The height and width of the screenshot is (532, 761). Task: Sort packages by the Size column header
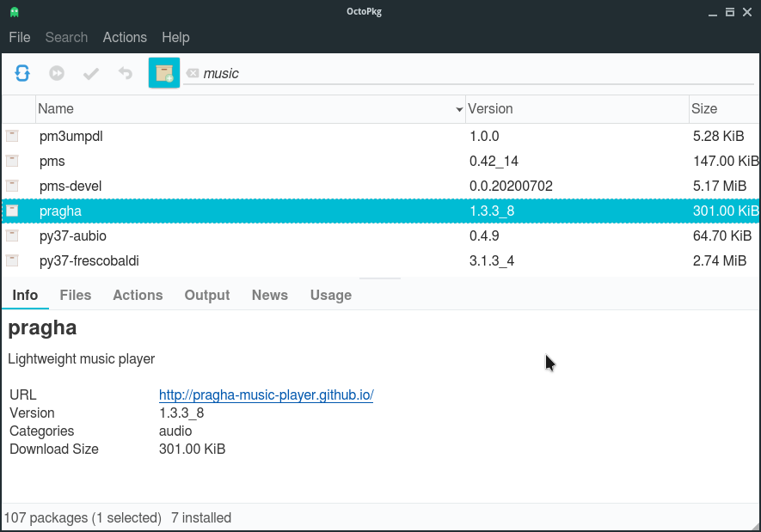[x=725, y=108]
